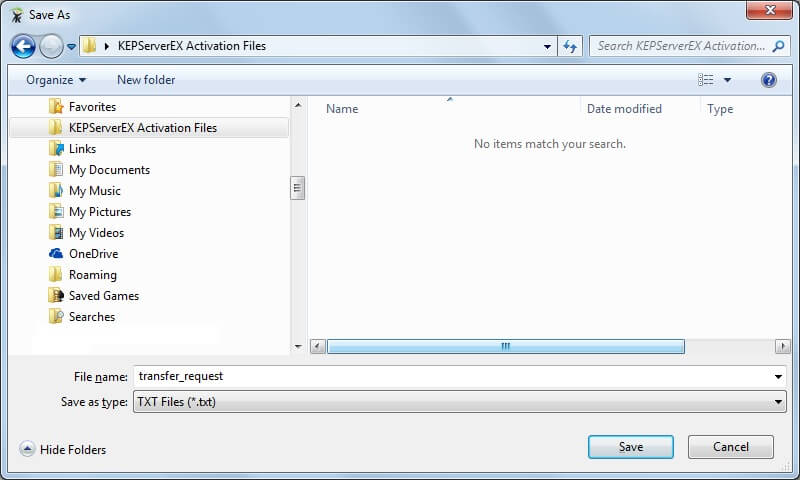Open the Organize menu

56,80
